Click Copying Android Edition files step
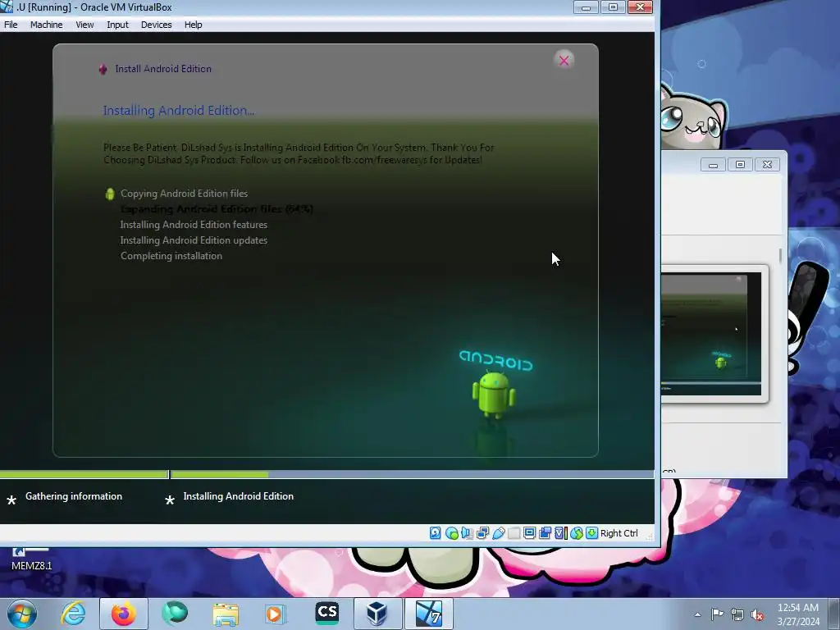 [x=184, y=194]
